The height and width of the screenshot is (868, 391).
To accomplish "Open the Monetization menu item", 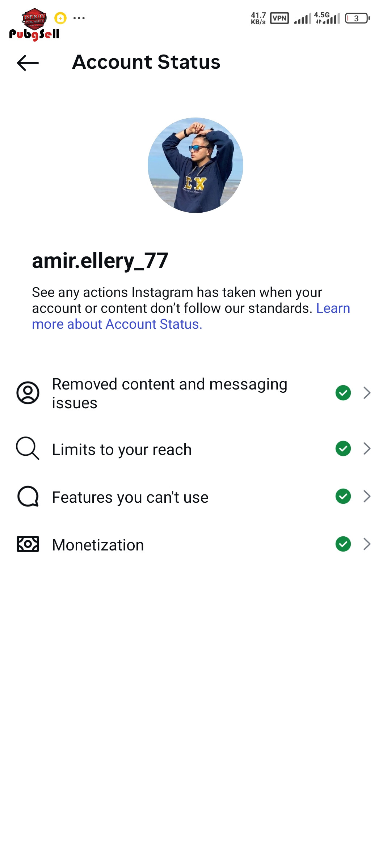I will (98, 545).
